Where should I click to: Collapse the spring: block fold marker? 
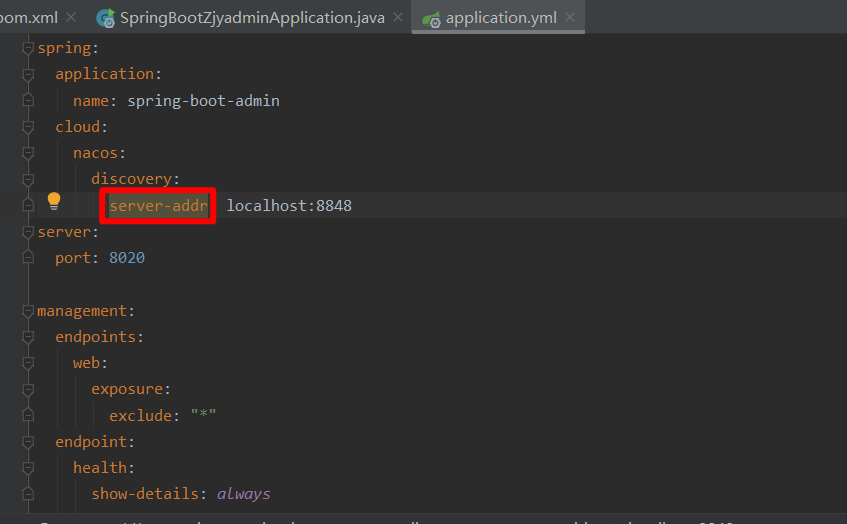coord(28,48)
